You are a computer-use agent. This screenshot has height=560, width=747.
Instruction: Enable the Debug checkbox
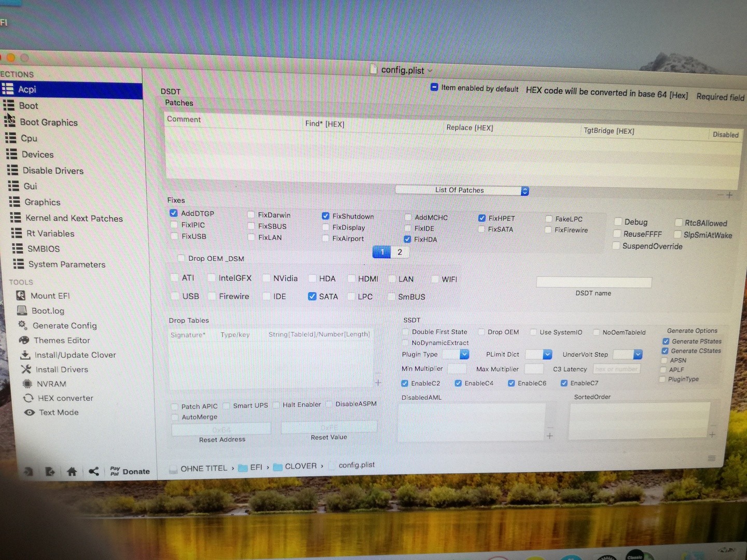[618, 221]
